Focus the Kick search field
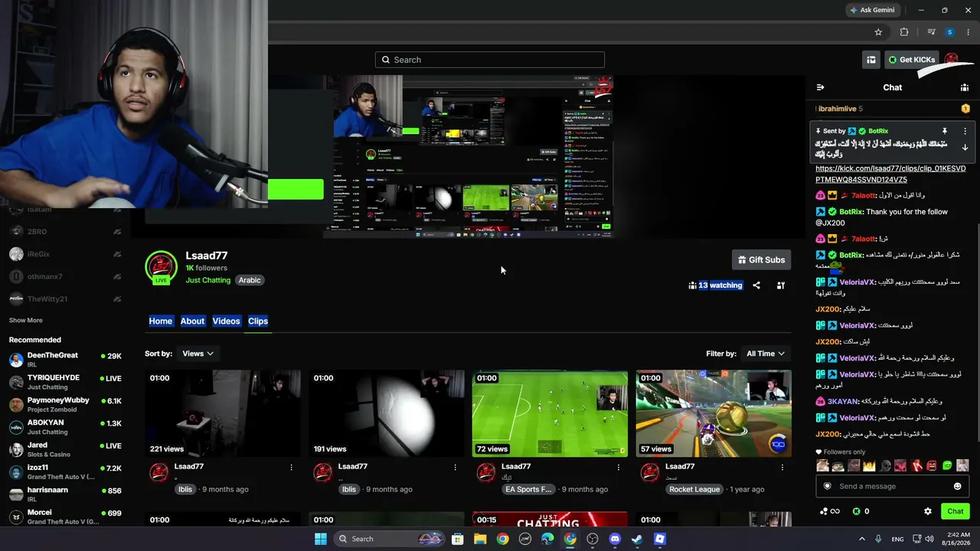 [x=490, y=60]
